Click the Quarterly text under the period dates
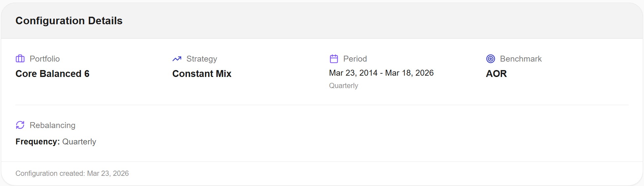This screenshot has height=186, width=644. pos(343,86)
